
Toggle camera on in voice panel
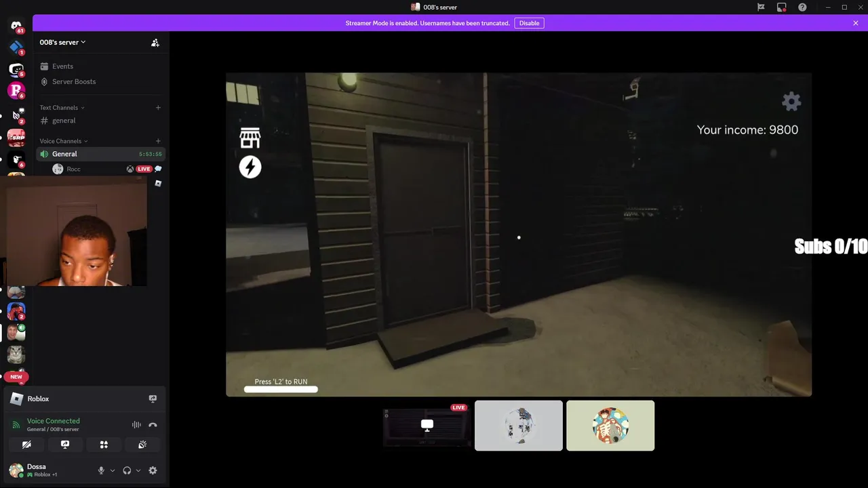coord(26,445)
